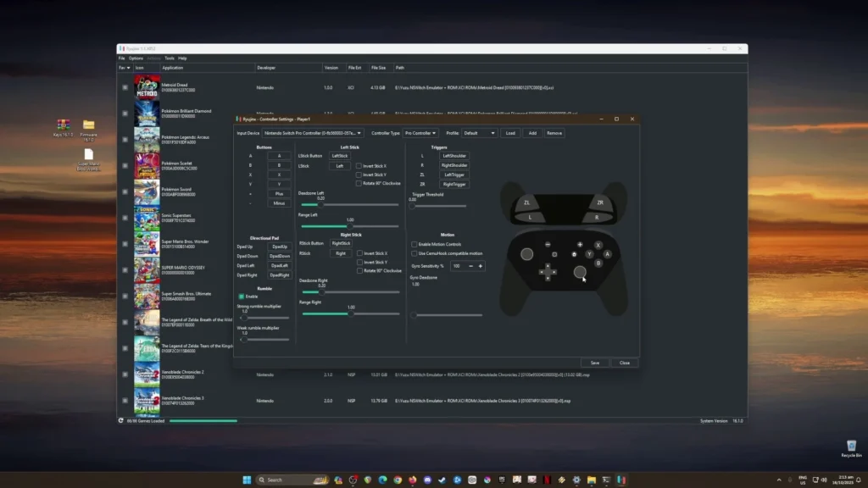Click the Y face button on the controller diagram
Screen dimensions: 868x488
589,254
